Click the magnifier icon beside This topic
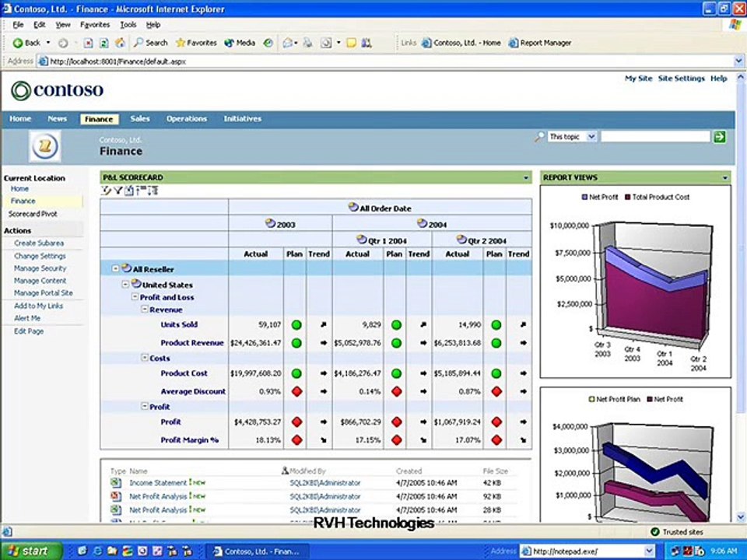This screenshot has height=560, width=747. pyautogui.click(x=538, y=137)
